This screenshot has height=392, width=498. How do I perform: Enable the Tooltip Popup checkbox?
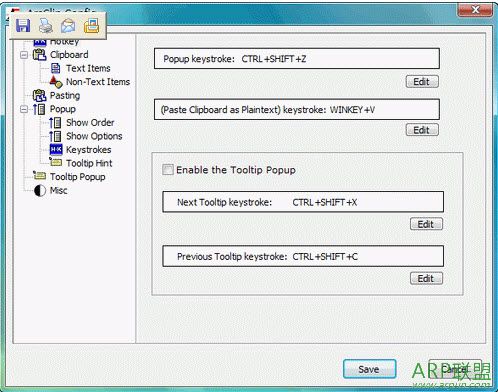[x=168, y=170]
